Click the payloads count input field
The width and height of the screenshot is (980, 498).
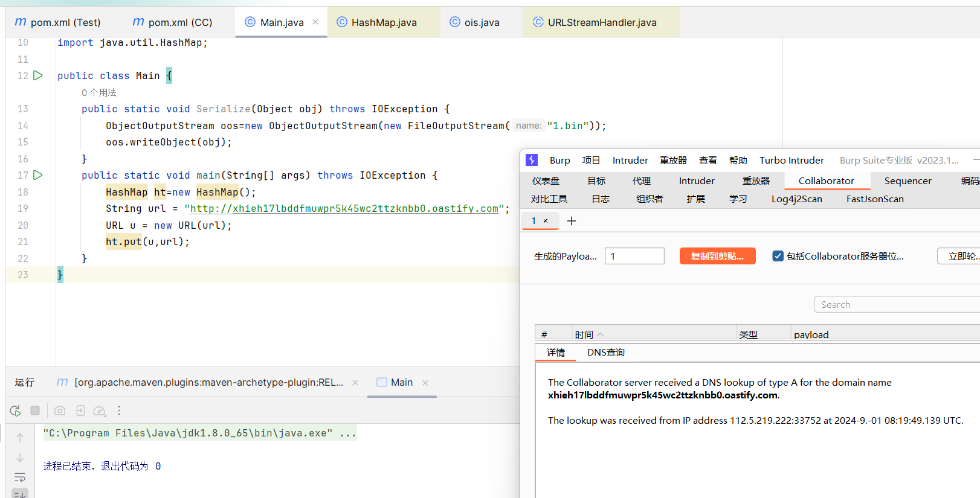pos(634,256)
